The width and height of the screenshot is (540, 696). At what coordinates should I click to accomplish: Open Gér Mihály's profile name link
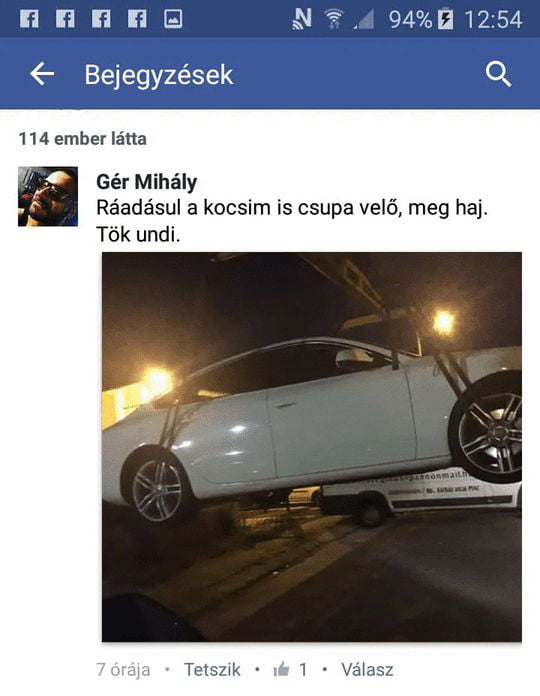(x=147, y=182)
